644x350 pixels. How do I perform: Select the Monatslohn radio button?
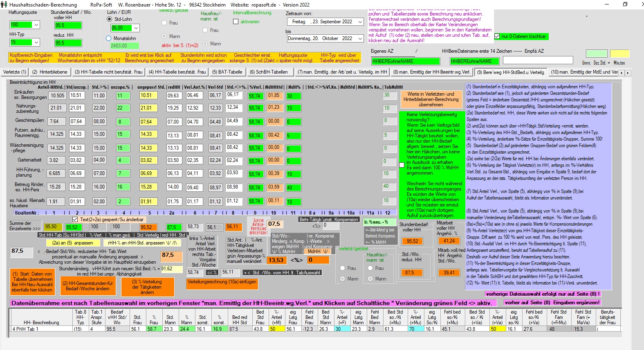(x=109, y=38)
